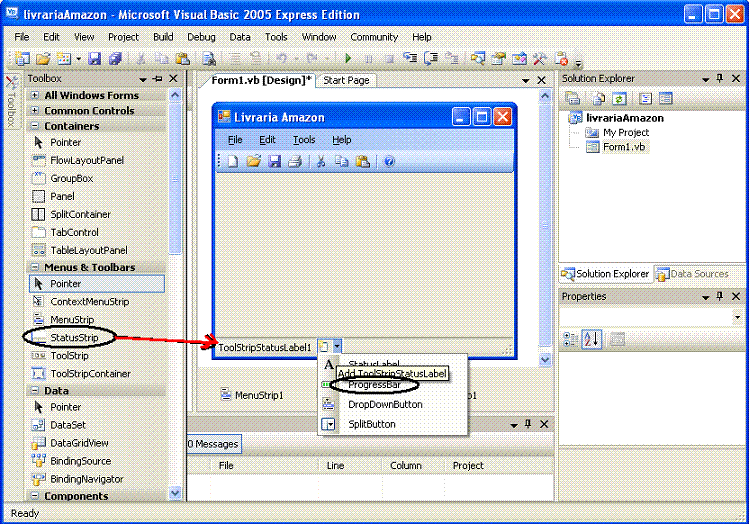
Task: Open the Community menu
Action: (x=374, y=37)
